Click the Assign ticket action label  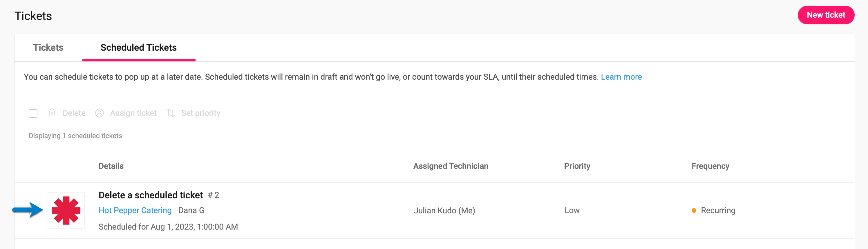133,113
